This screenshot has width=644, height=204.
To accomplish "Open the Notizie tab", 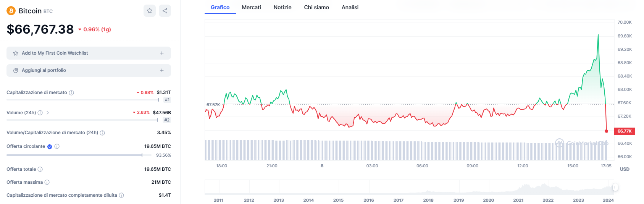I will [282, 7].
